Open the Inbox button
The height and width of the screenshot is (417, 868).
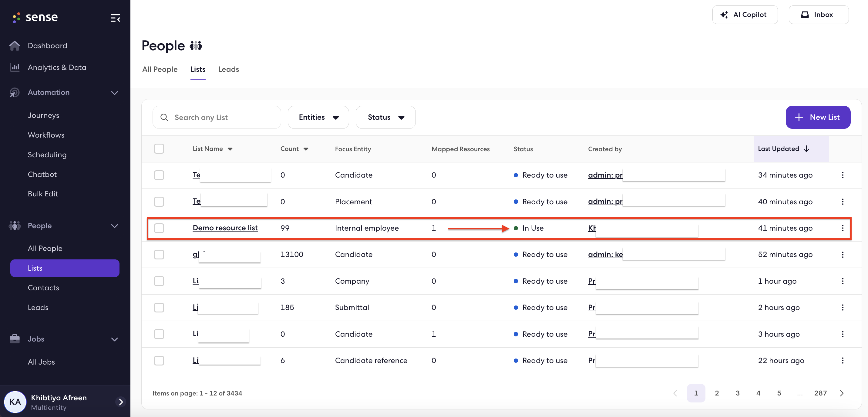point(819,15)
